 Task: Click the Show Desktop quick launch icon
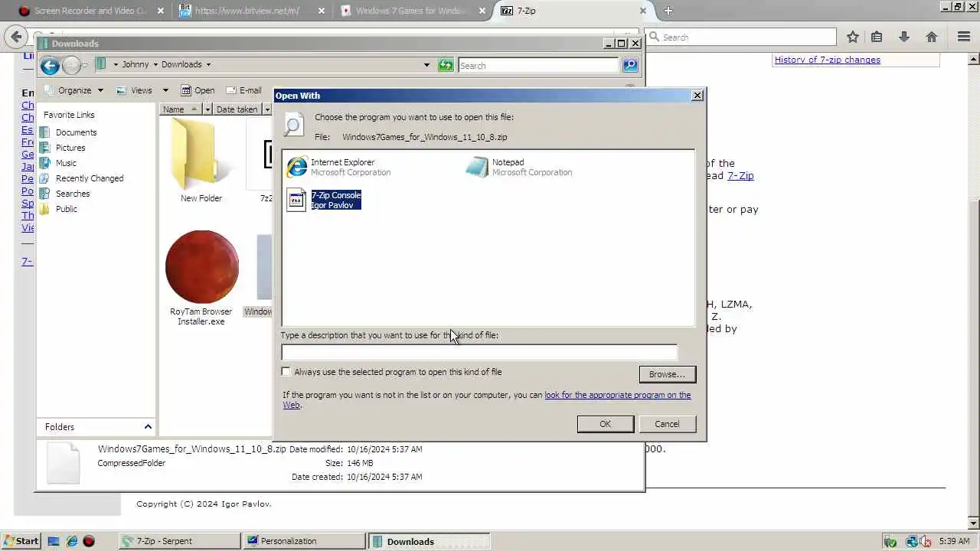click(54, 541)
